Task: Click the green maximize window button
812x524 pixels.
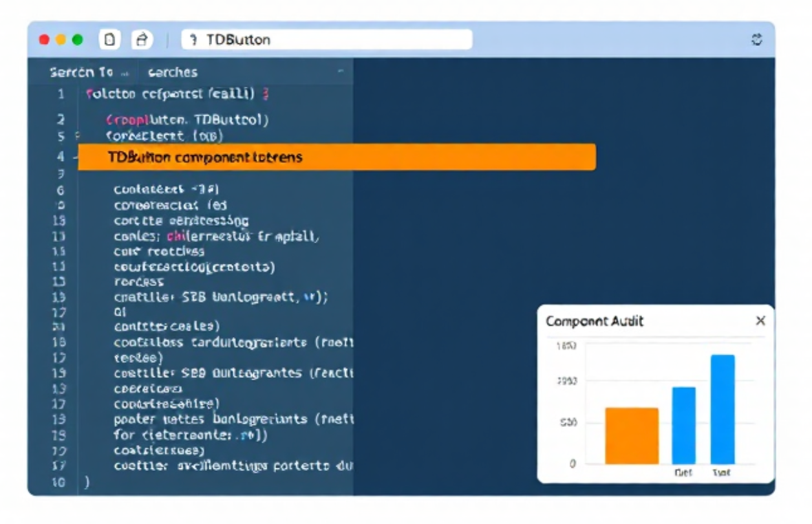Action: (78, 39)
